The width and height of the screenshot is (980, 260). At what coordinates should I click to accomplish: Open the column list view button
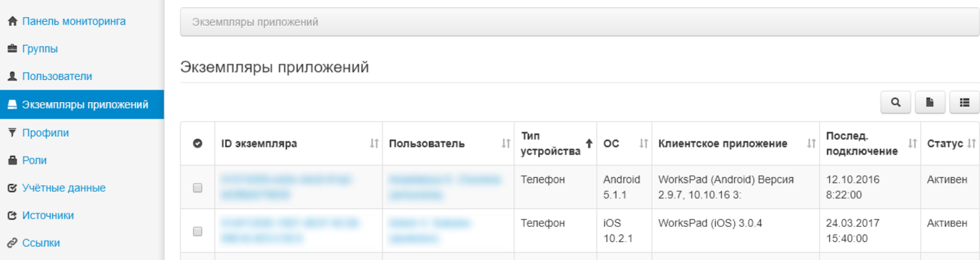[x=964, y=102]
